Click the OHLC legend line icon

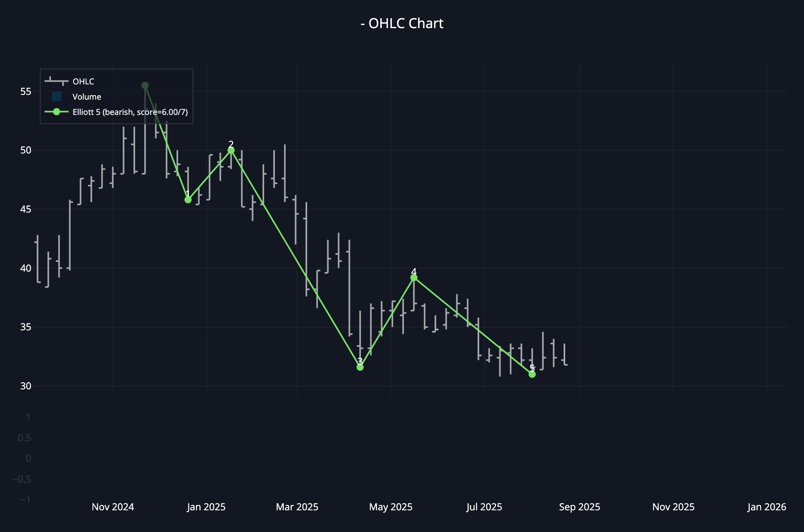pos(56,82)
